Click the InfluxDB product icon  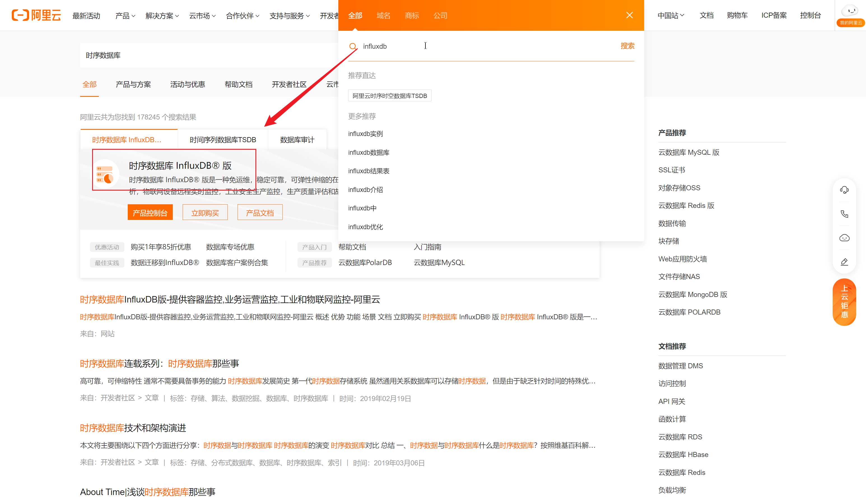[x=105, y=174]
